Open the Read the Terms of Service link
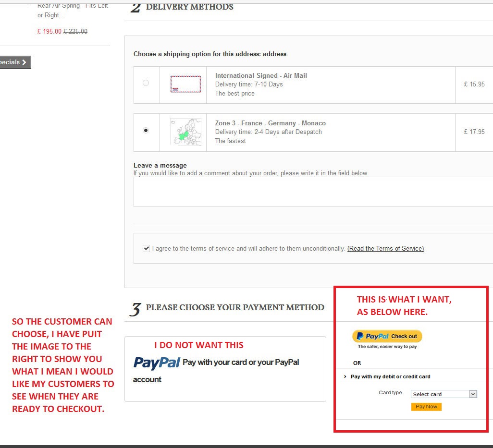Screen dimensions: 493x448 [385, 249]
